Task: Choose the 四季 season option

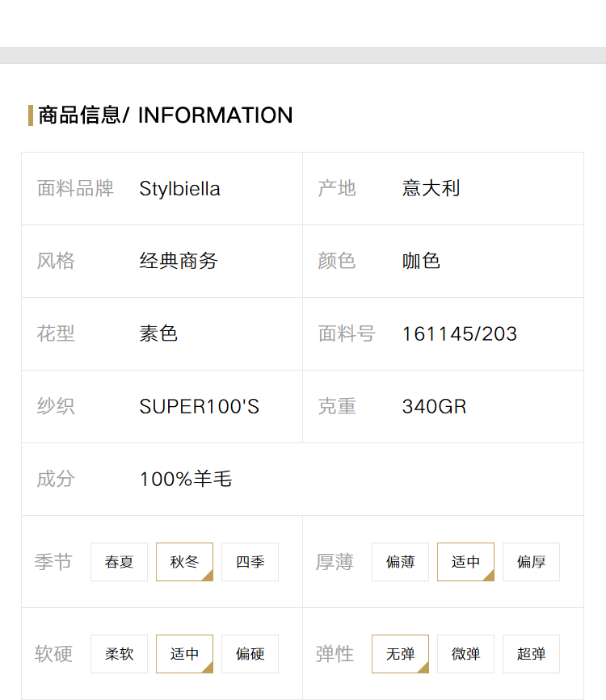Action: pyautogui.click(x=250, y=562)
